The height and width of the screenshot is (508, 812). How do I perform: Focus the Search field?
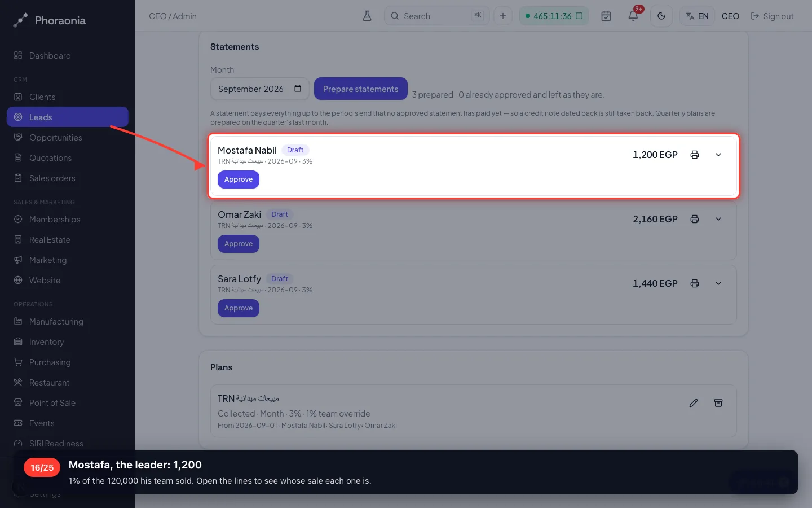[436, 16]
